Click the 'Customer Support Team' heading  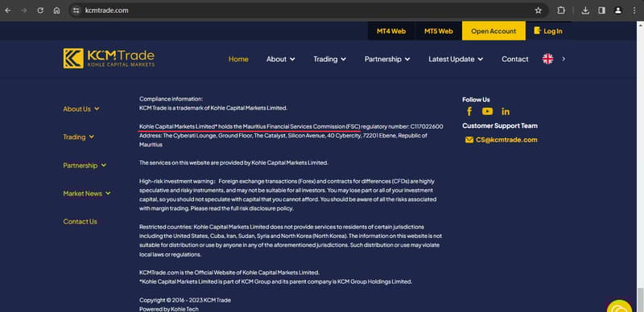coord(499,125)
